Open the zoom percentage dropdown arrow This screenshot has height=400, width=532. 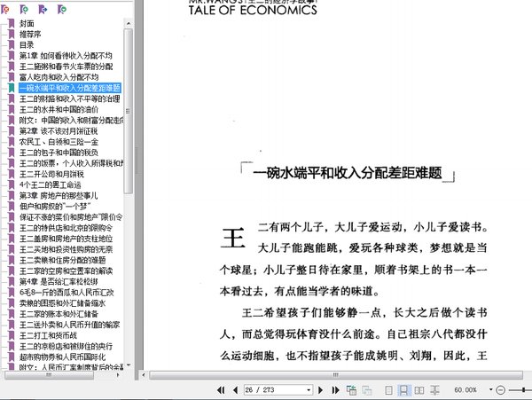490,389
